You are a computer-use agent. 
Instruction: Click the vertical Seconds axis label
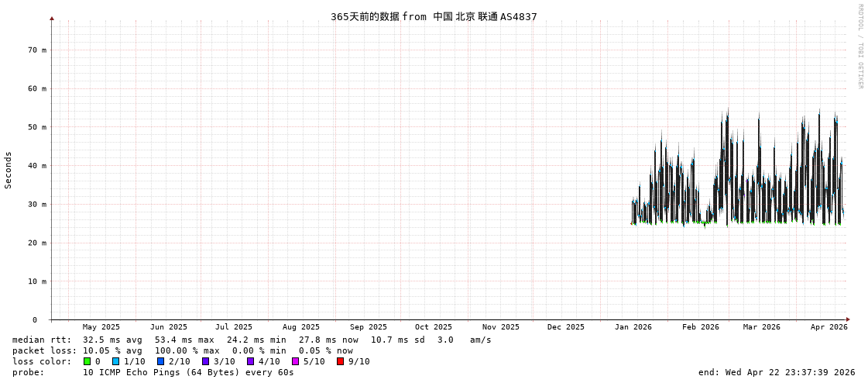coord(9,170)
